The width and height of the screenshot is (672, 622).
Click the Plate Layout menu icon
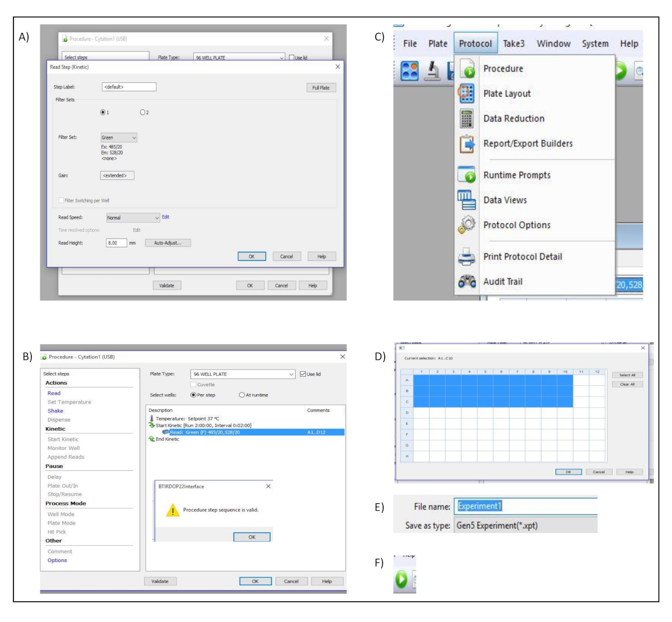pyautogui.click(x=466, y=93)
